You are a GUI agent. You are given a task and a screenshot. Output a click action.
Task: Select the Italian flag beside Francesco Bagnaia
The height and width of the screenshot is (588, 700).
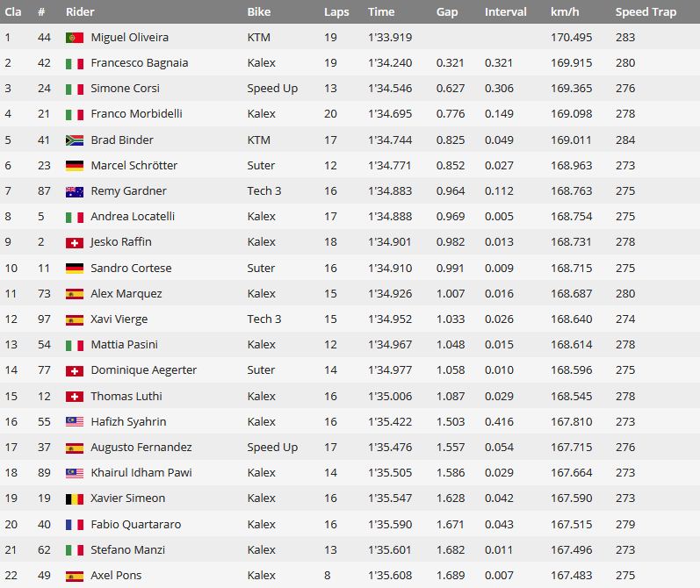[x=75, y=63]
